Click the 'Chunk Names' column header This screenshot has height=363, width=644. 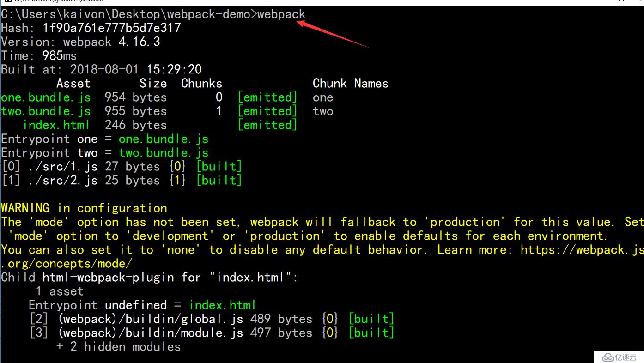pyautogui.click(x=351, y=84)
